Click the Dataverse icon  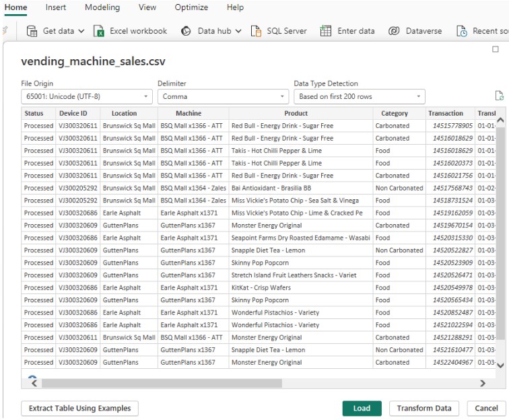(x=394, y=31)
